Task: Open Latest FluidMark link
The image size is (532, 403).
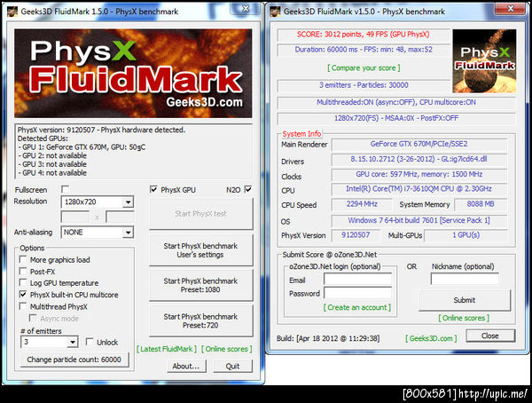Action: 167,349
